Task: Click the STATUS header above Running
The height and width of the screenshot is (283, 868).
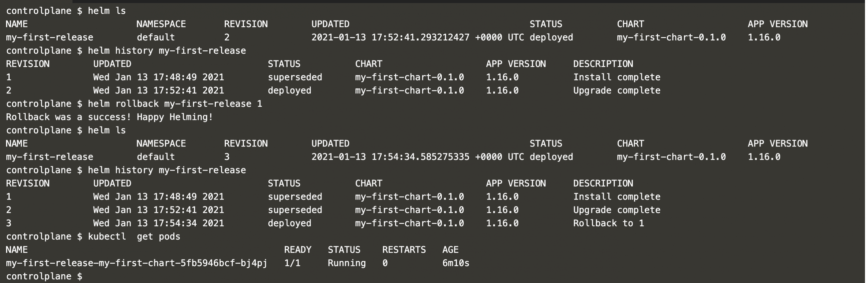Action: coord(344,250)
